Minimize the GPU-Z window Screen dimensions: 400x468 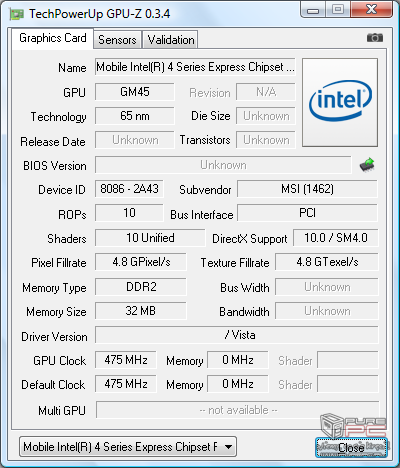[313, 10]
